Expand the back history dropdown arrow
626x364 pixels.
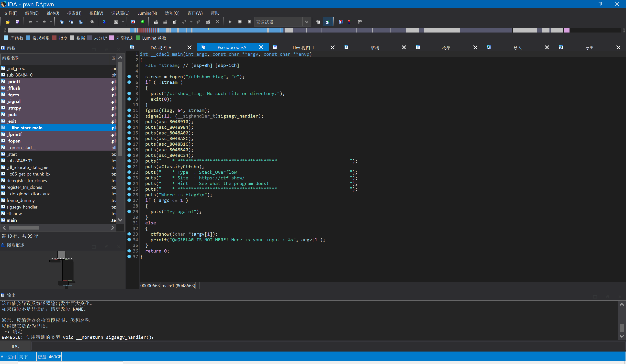pos(37,22)
